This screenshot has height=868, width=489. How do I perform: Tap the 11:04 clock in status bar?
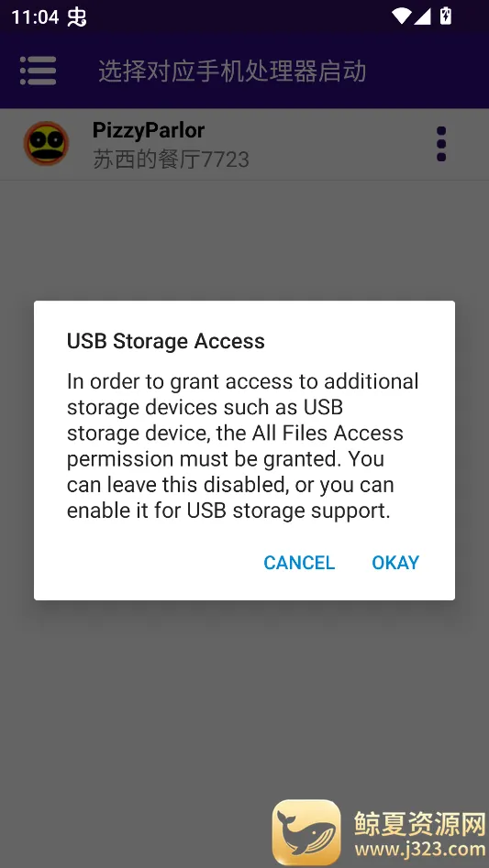point(35,17)
